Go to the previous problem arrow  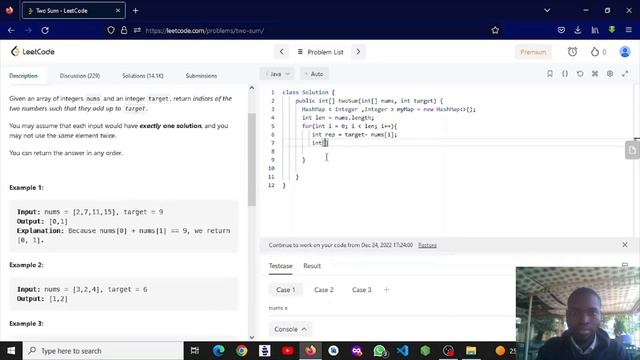coord(281,52)
